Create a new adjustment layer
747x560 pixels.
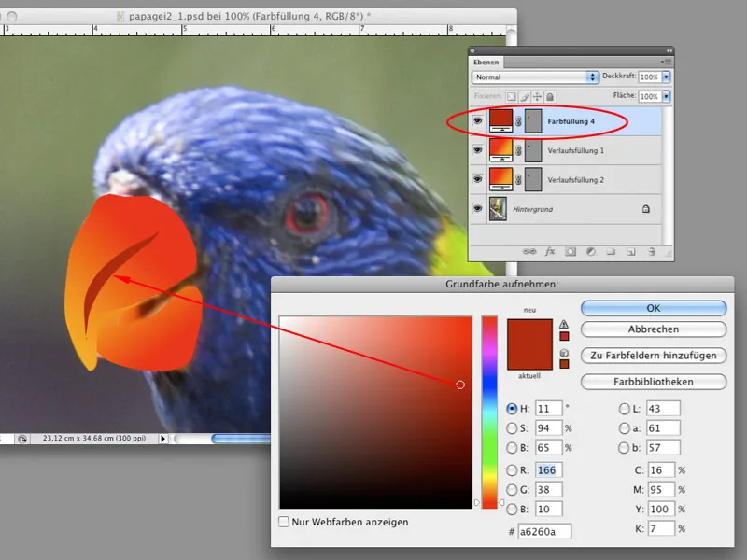(590, 251)
